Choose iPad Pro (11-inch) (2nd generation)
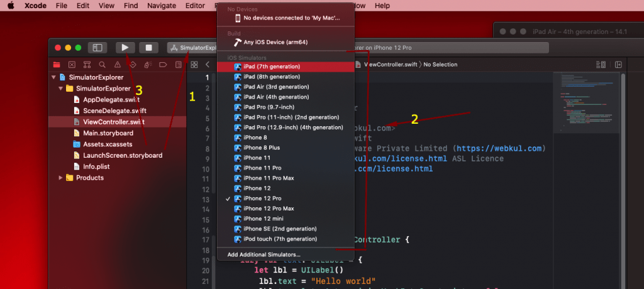 coord(286,117)
